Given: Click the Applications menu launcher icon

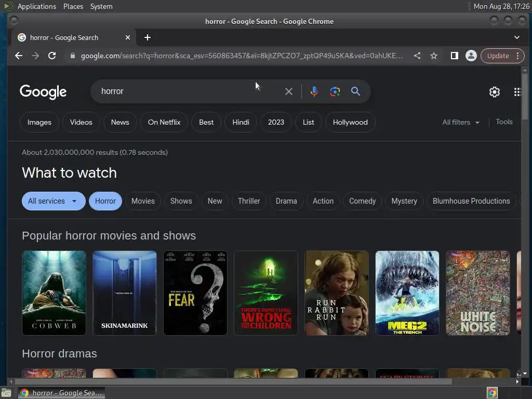Looking at the screenshot, I should [8, 6].
